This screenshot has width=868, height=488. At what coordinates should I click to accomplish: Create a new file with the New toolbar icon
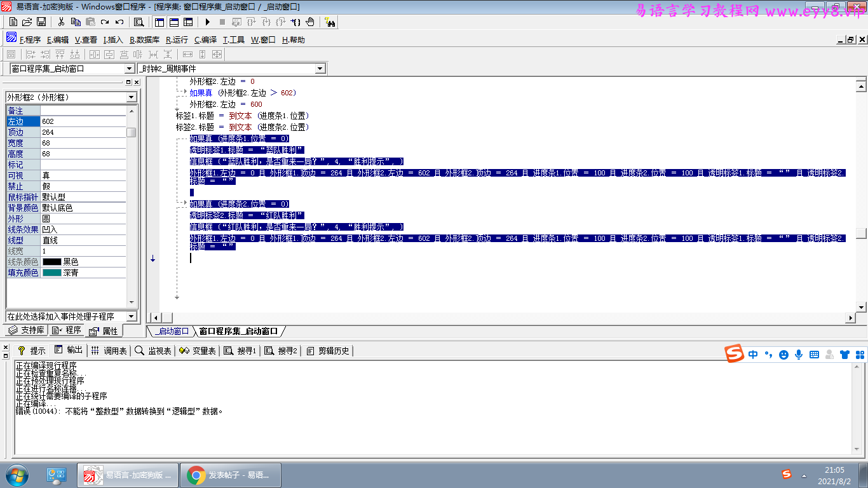(13, 22)
